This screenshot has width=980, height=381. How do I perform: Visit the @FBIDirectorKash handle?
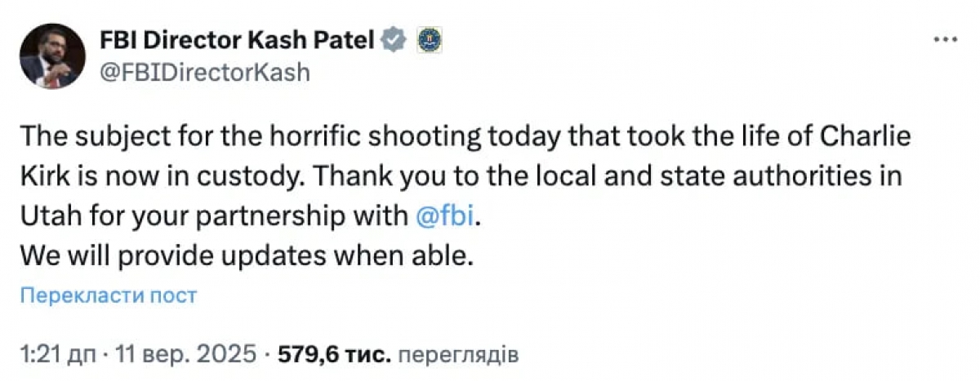204,72
